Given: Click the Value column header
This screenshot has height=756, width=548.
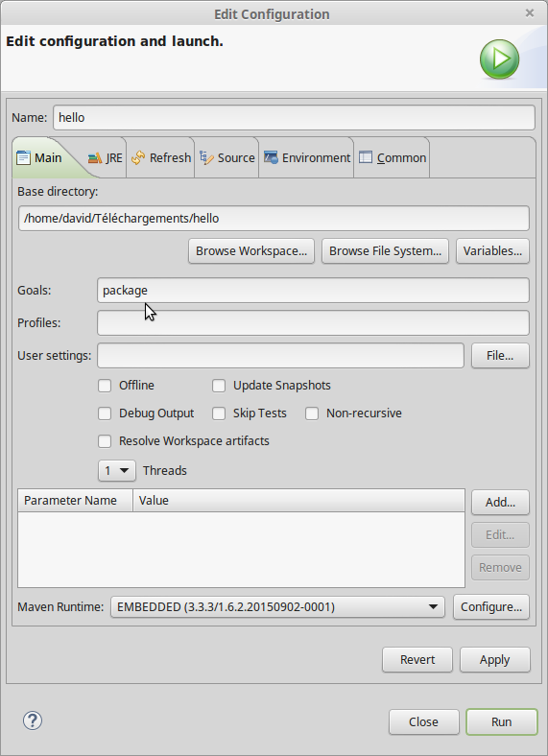Looking at the screenshot, I should tap(298, 501).
